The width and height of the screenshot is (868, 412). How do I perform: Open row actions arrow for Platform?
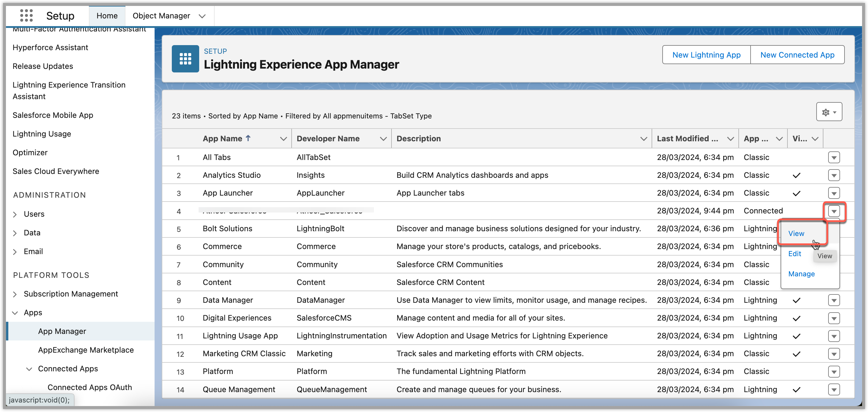click(834, 372)
